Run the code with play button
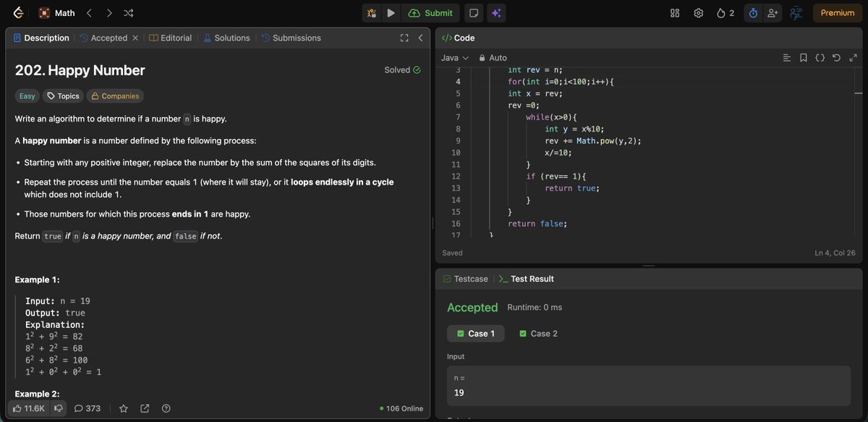 pos(391,13)
